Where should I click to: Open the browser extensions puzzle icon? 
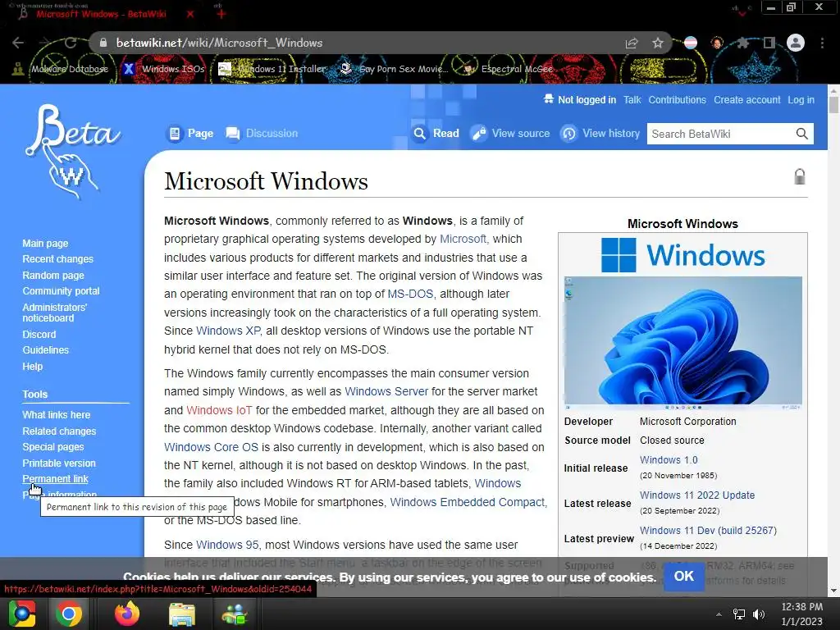(743, 43)
